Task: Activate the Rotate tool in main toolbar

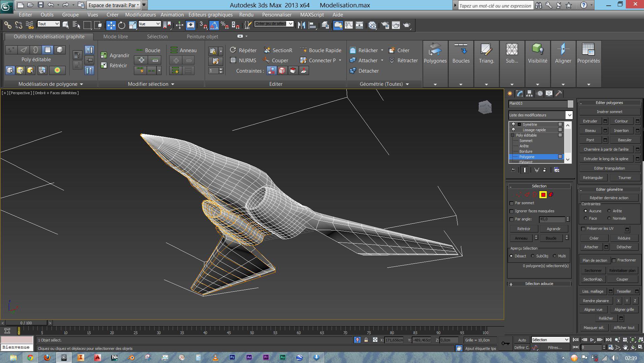Action: 122,25
